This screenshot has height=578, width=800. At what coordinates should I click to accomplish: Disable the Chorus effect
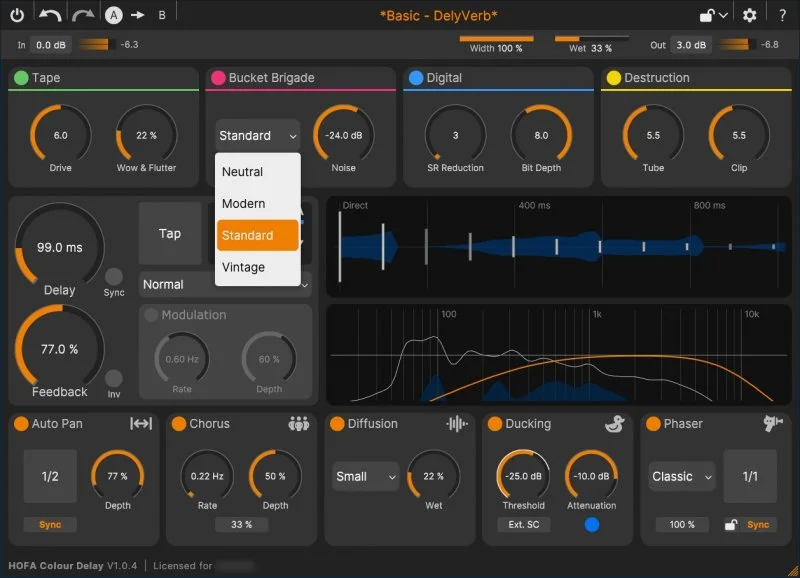pyautogui.click(x=179, y=424)
